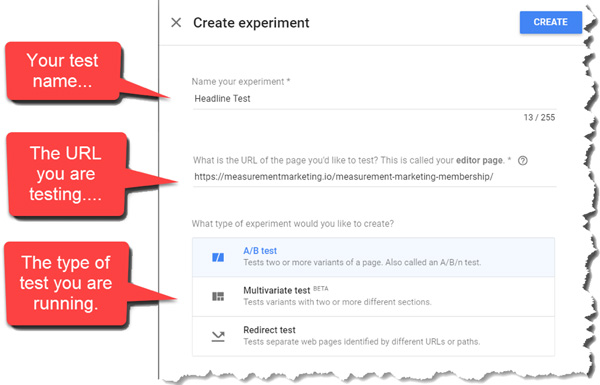The image size is (600, 385).
Task: Click the 'Create experiment' heading
Action: pyautogui.click(x=251, y=23)
